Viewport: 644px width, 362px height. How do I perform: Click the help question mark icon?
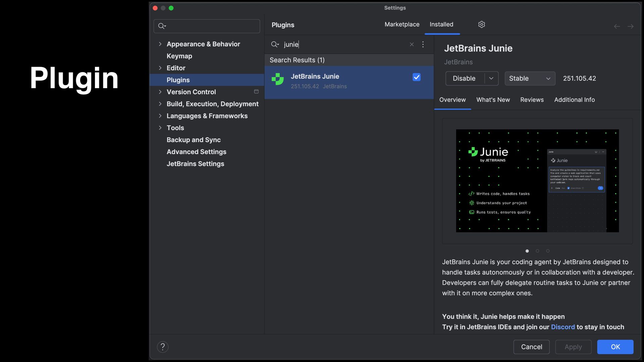(163, 347)
